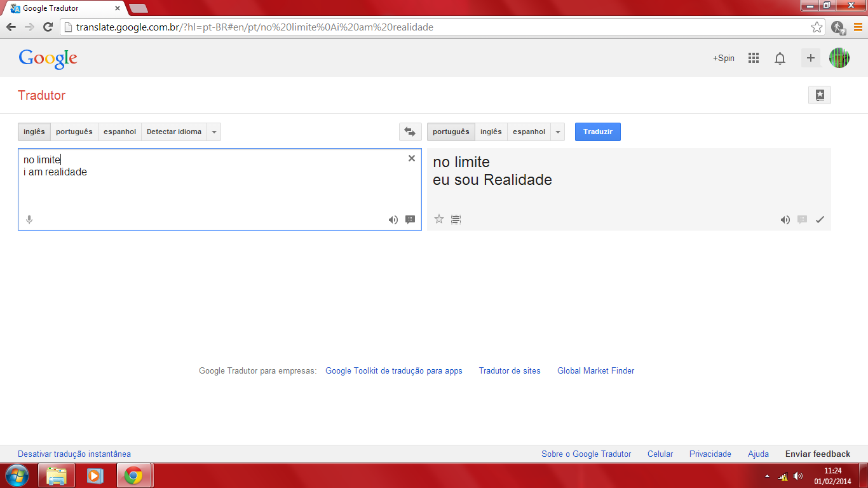
Task: Open the +Spin profile link
Action: [x=724, y=58]
